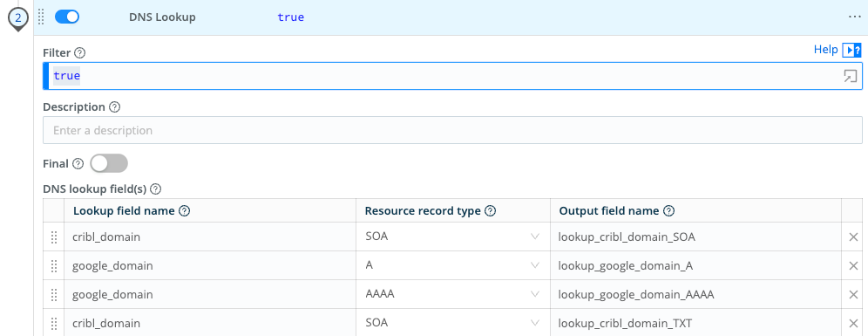
Task: Edit lookup field name in lookup_cribl_domain_TXT row
Action: coord(210,323)
